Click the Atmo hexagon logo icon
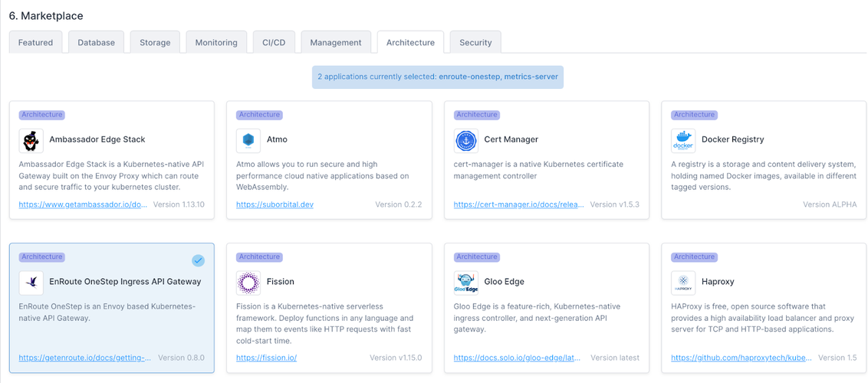The width and height of the screenshot is (868, 383). coord(248,140)
